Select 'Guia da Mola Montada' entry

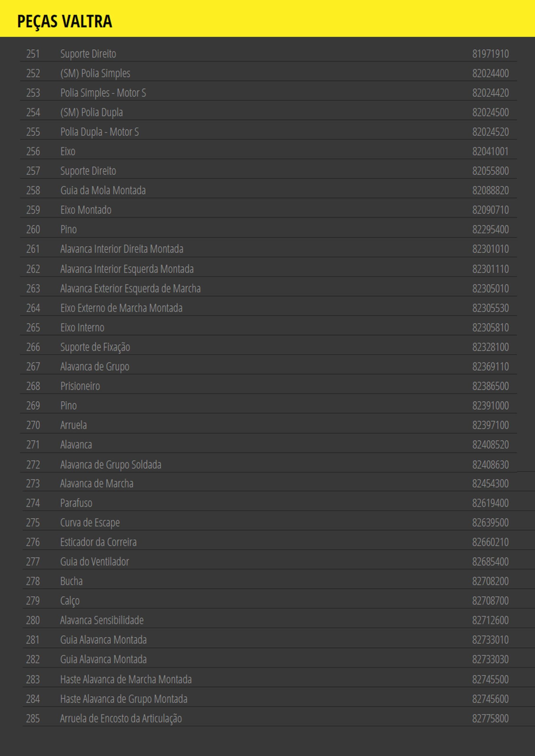(103, 190)
